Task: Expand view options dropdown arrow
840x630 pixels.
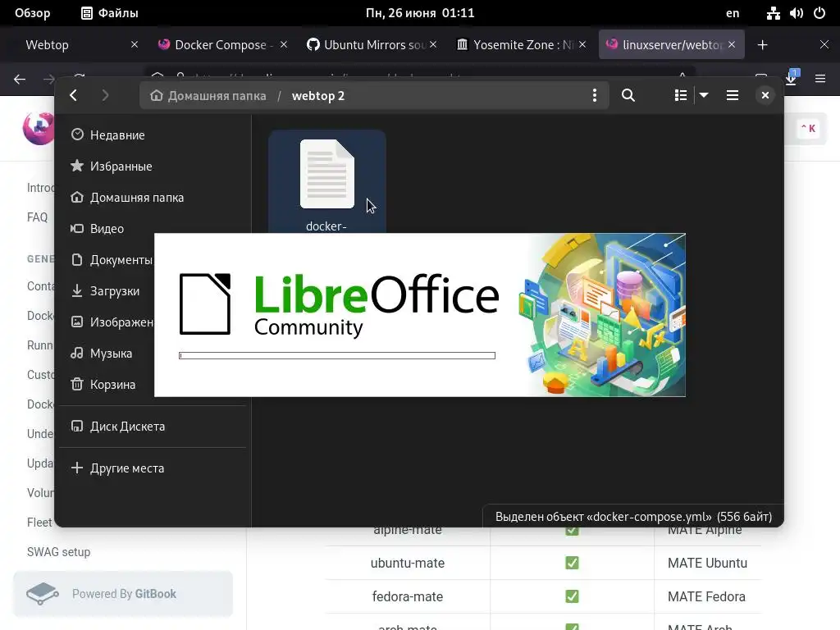Action: pyautogui.click(x=704, y=95)
